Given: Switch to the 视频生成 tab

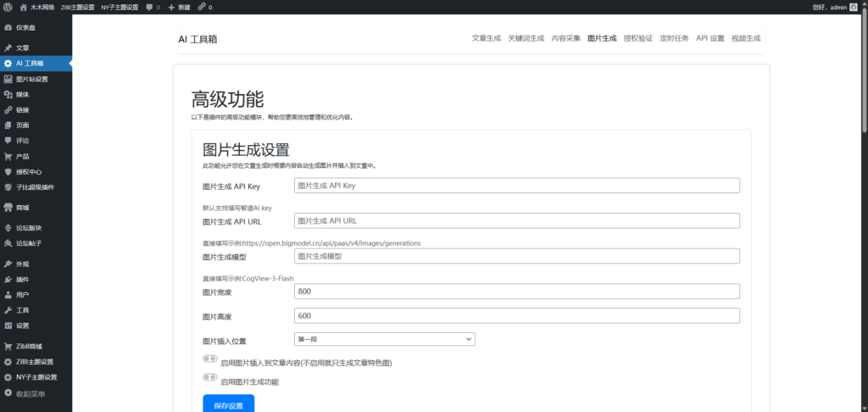Looking at the screenshot, I should (746, 38).
